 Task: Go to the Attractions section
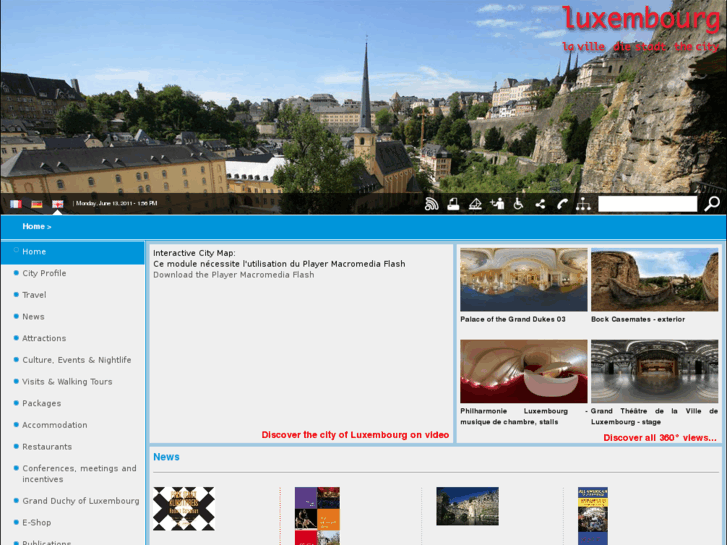point(44,339)
